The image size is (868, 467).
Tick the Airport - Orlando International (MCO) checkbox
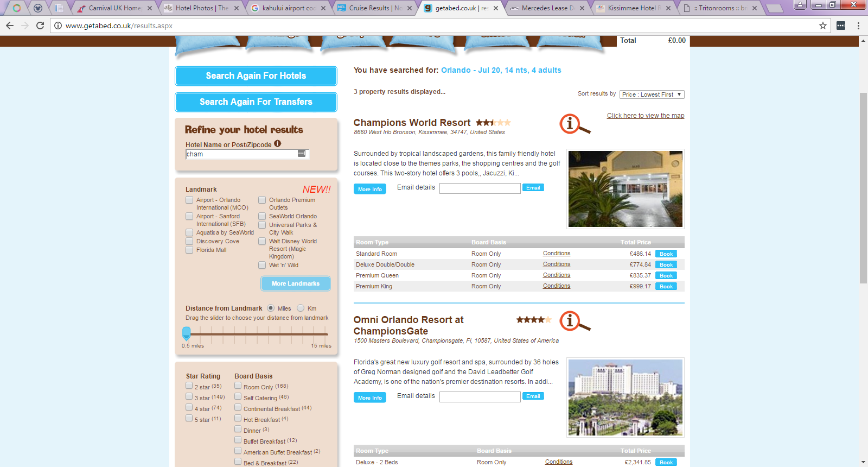[x=189, y=200]
